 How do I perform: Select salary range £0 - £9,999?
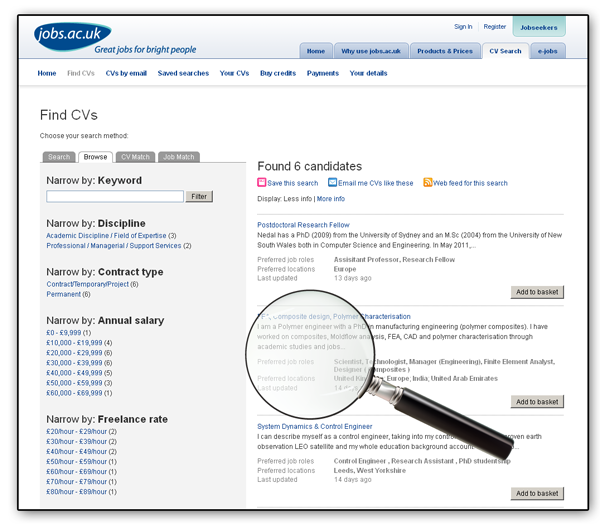click(x=64, y=333)
